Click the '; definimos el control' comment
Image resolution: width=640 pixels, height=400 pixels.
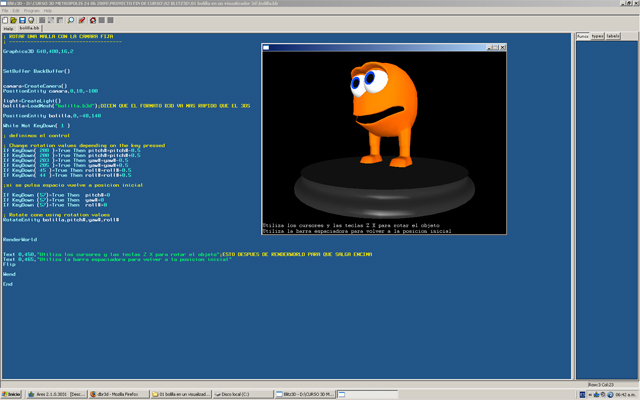coord(37,136)
